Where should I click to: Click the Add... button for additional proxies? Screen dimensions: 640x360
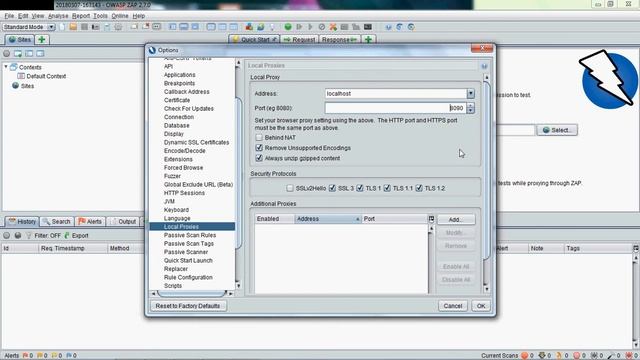456,220
